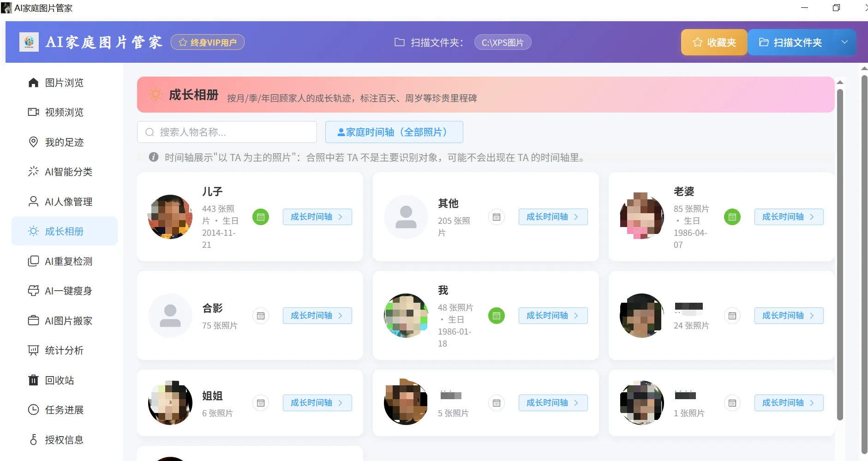Click the calendar icon on the 其他 card

pos(497,217)
